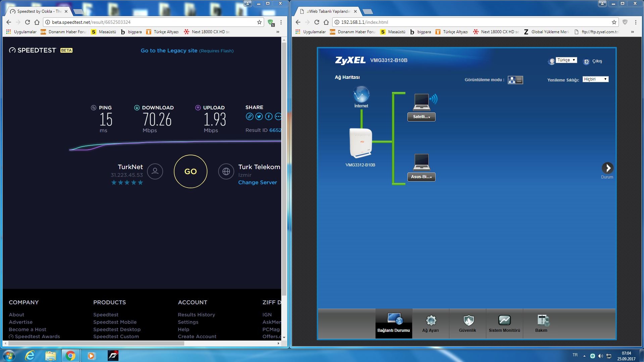Expand the Satelli device dropdown
This screenshot has height=362, width=644.
(x=422, y=117)
